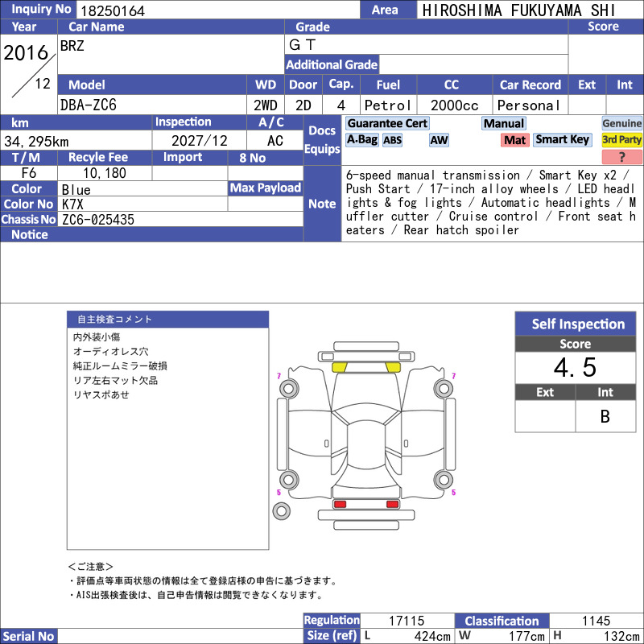This screenshot has width=644, height=644.
Task: Click the rear-right wheel on car diagram
Action: [444, 479]
